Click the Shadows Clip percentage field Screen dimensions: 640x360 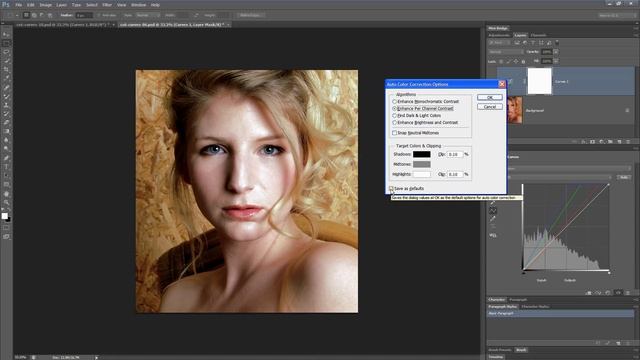tap(455, 154)
